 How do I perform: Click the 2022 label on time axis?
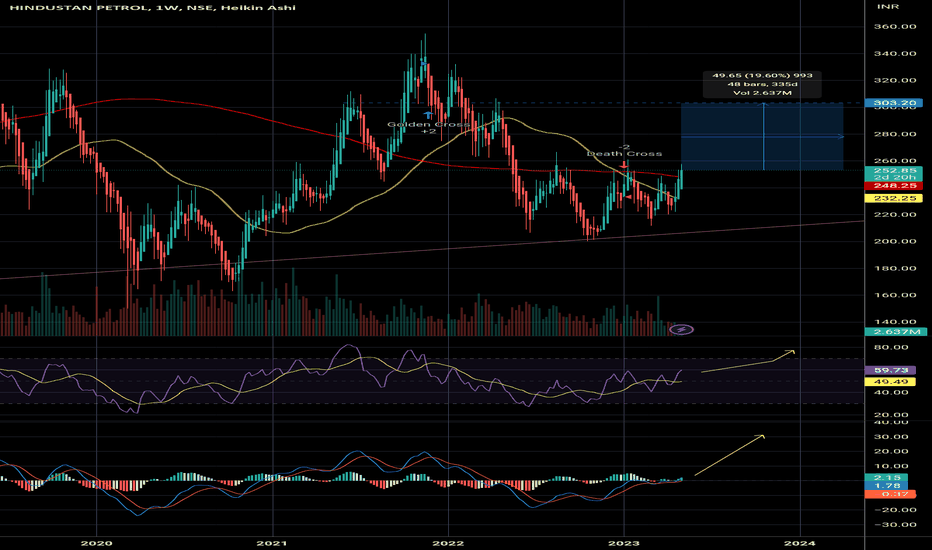(448, 543)
